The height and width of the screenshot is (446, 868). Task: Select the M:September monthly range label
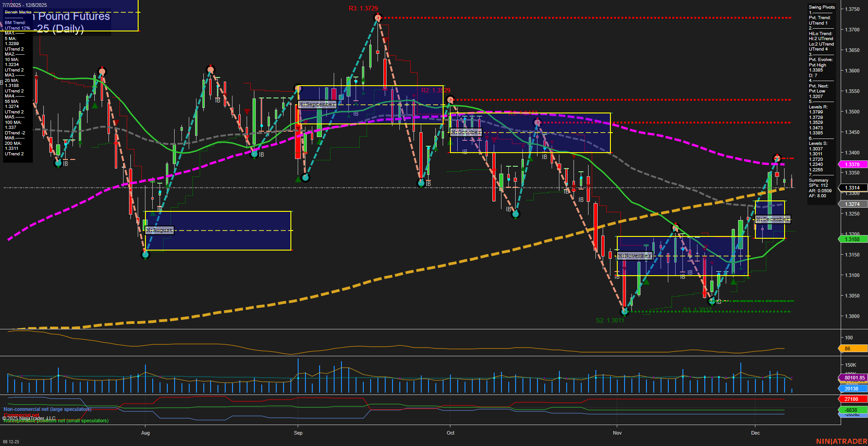(x=317, y=104)
